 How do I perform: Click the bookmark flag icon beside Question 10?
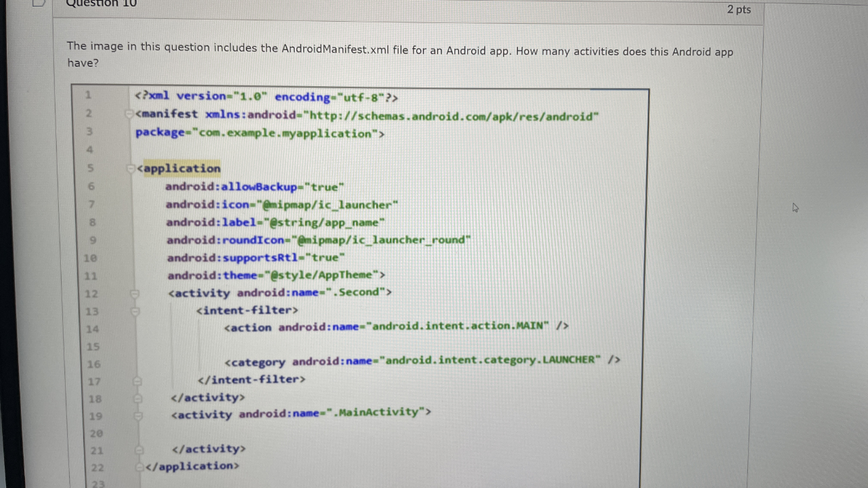(39, 4)
